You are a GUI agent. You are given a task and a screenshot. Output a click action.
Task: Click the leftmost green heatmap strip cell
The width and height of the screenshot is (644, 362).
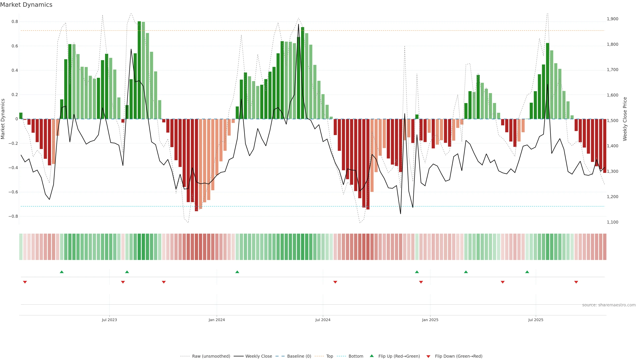[21, 247]
